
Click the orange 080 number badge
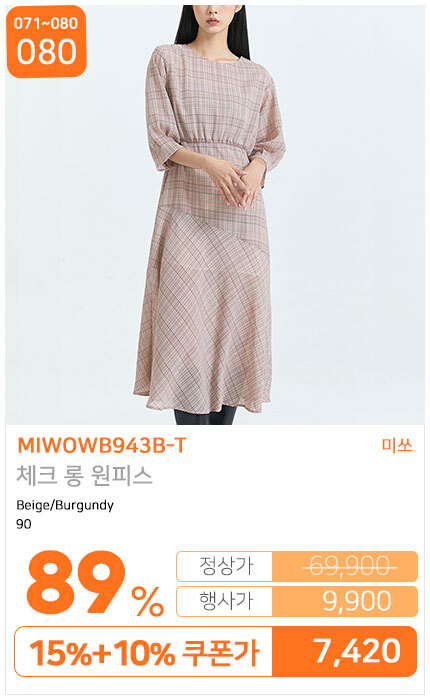pos(46,42)
